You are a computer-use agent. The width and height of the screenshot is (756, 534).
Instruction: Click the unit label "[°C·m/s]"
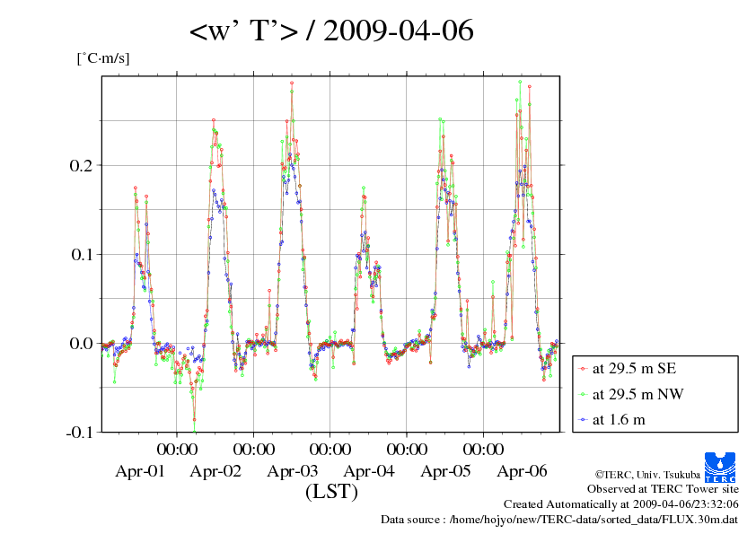[103, 57]
